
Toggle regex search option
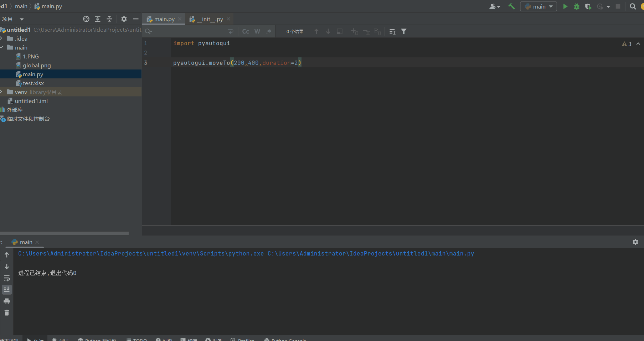coord(269,31)
